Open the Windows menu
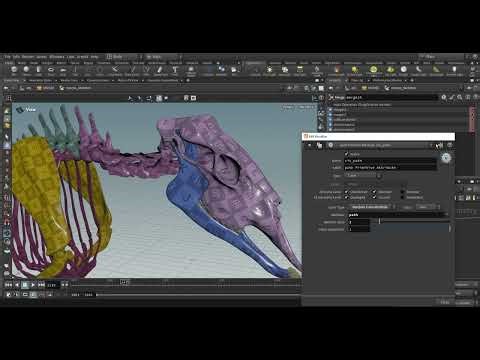The height and width of the screenshot is (360, 480). click(57, 57)
